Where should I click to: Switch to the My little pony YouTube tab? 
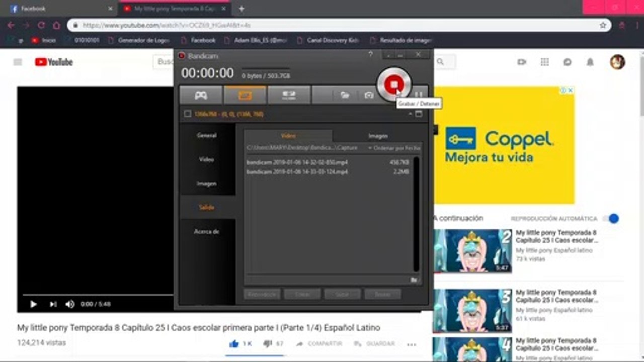(x=175, y=9)
